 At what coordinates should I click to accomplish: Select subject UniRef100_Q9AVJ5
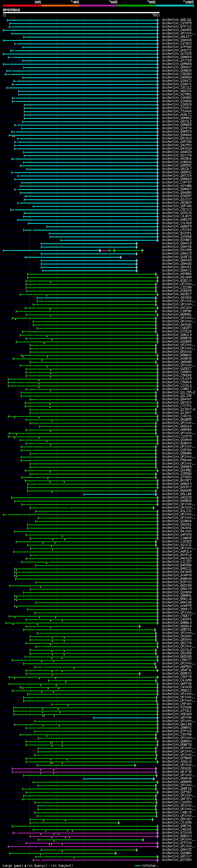pos(177,253)
